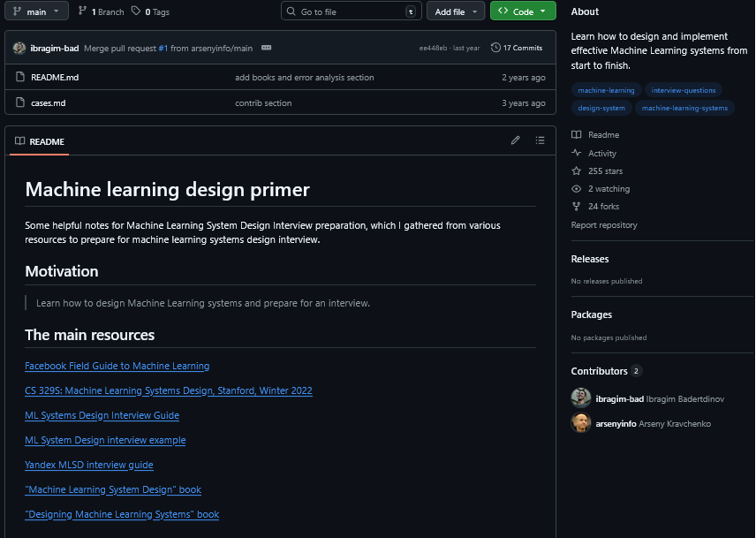The image size is (756, 538).
Task: Click the pencil edit README icon
Action: coord(516,140)
